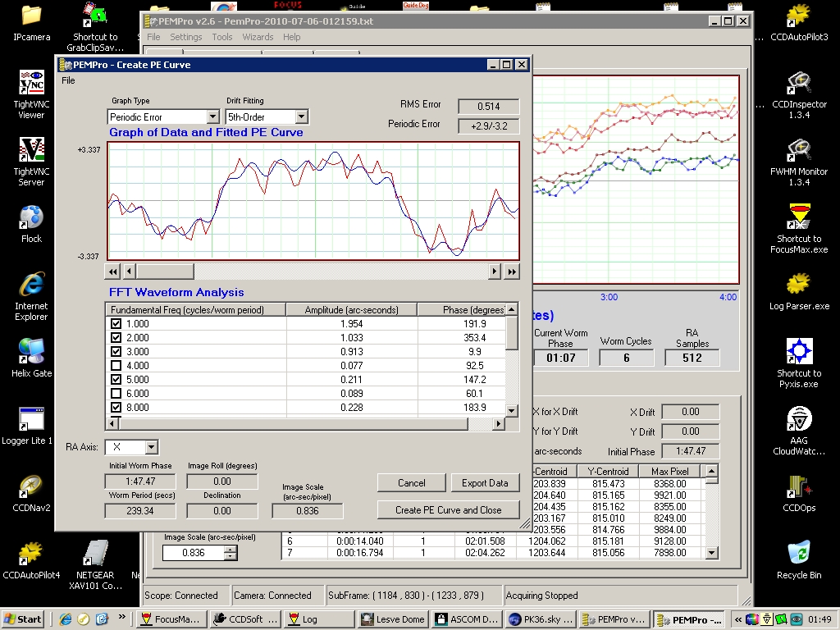Open the File menu in PEMPro main window
This screenshot has width=840, height=630.
[x=153, y=37]
